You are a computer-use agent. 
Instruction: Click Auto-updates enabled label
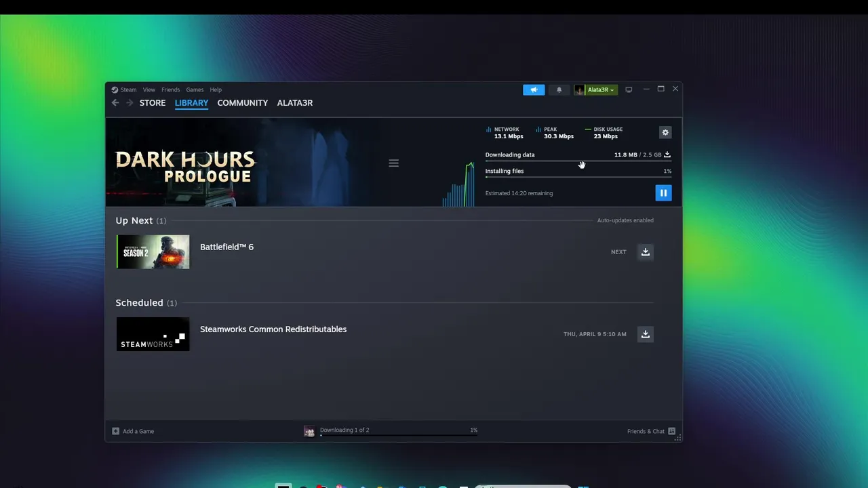[x=625, y=220]
